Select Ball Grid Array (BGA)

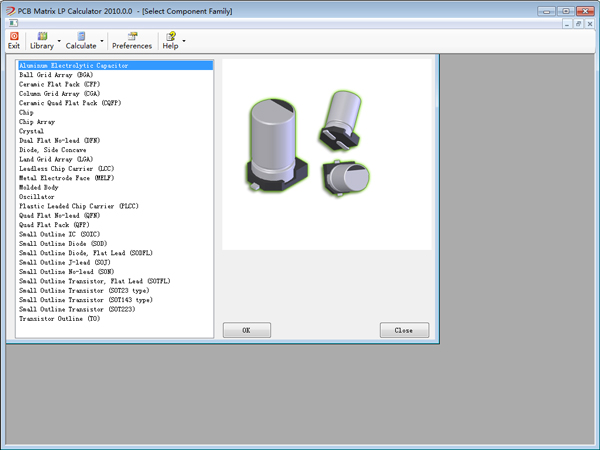click(115, 75)
